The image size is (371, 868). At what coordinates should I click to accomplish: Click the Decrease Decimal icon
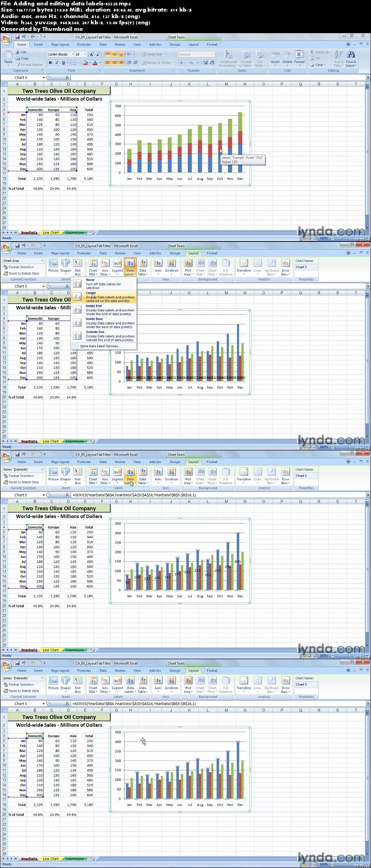click(x=211, y=62)
